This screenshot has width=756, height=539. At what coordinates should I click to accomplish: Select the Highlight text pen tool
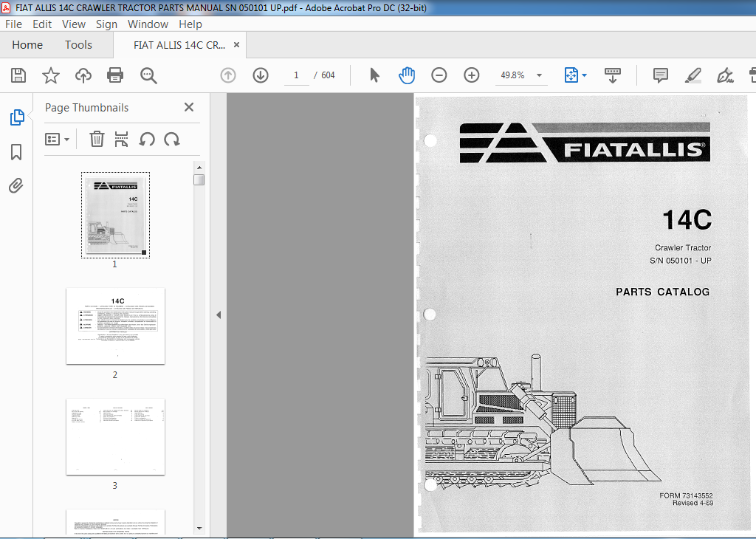693,75
